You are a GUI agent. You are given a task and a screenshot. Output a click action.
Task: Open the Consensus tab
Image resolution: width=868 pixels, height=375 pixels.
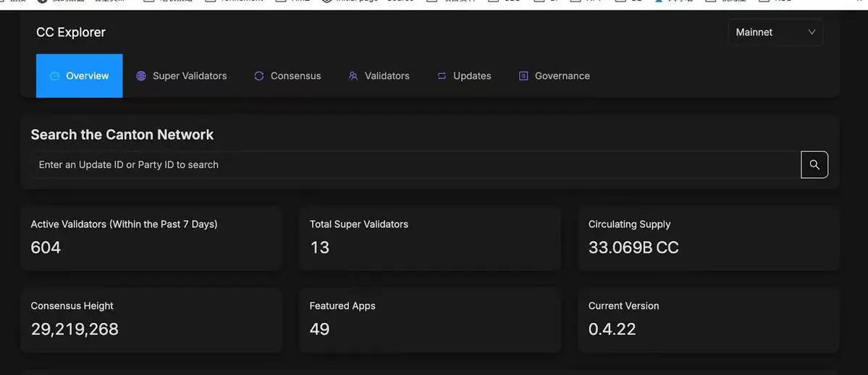point(287,76)
